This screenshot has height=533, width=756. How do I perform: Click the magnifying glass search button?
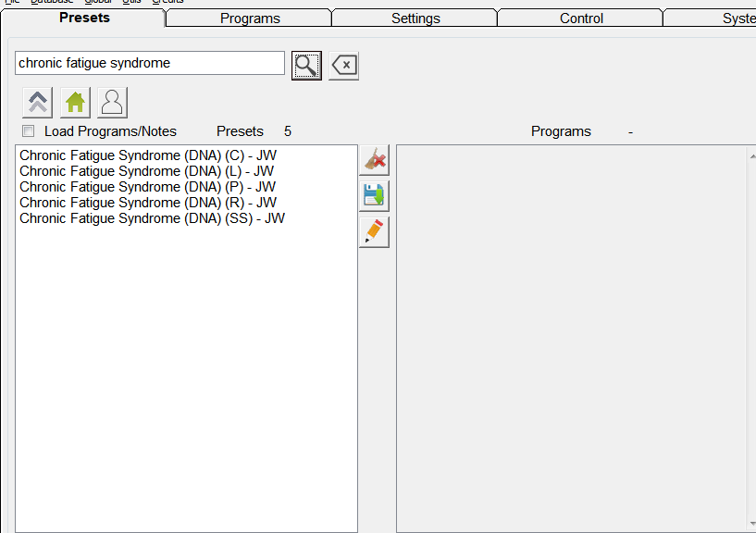(x=306, y=65)
